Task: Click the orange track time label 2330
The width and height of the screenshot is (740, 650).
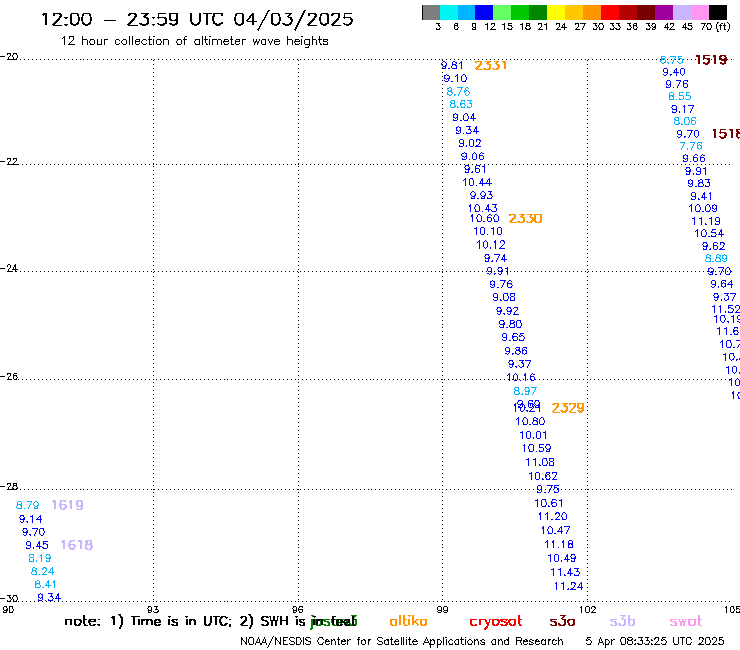Action: pos(525,219)
